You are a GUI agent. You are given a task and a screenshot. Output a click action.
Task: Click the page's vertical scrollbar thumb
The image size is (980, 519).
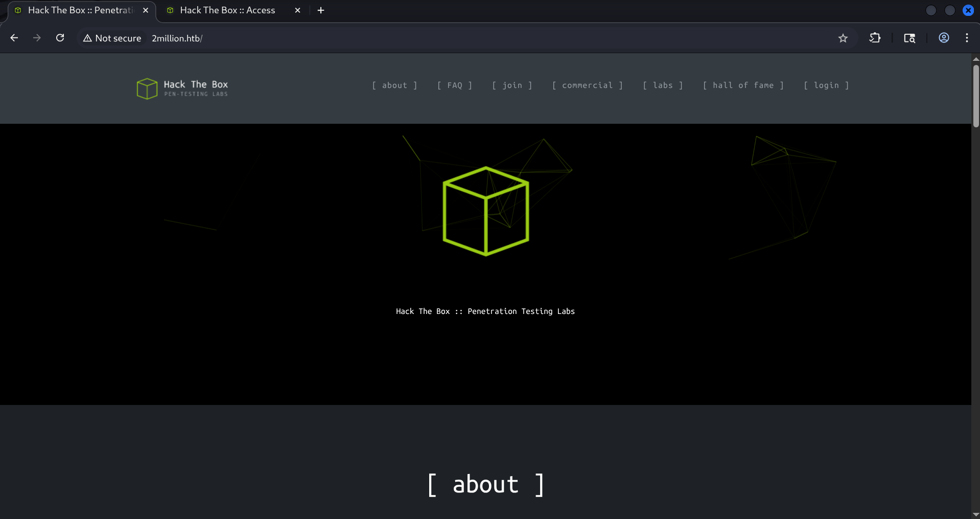tap(976, 96)
